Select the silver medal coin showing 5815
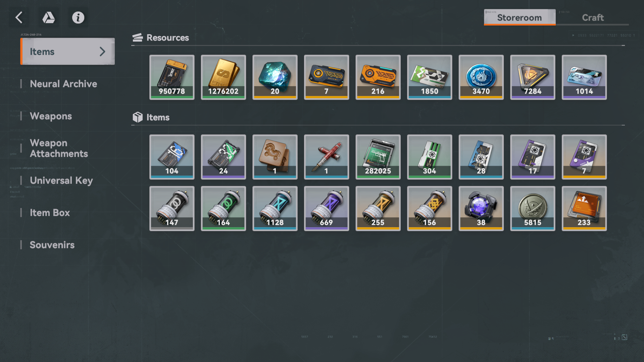 533,208
